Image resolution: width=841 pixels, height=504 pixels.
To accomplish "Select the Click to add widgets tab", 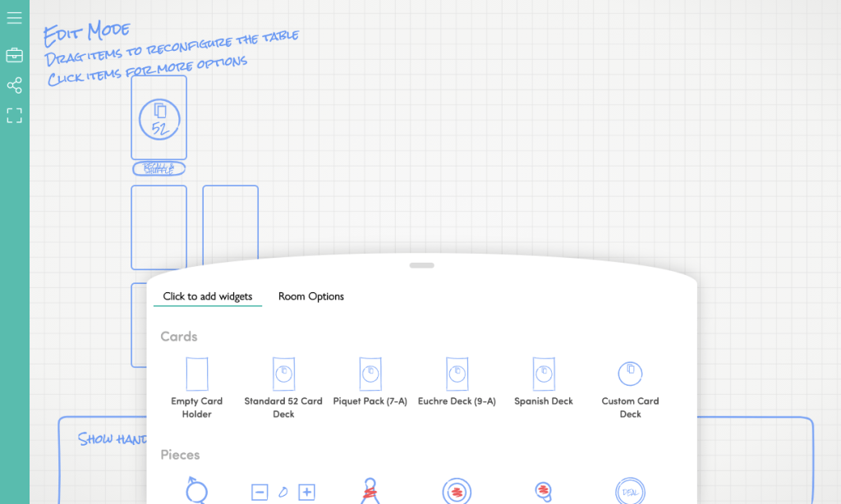I will click(x=207, y=296).
